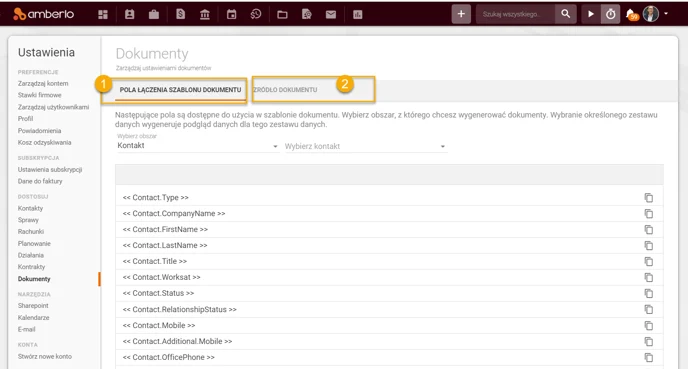The image size is (688, 369).
Task: Open the 'Wybierz obszar' Kontakt dropdown
Action: click(x=197, y=146)
